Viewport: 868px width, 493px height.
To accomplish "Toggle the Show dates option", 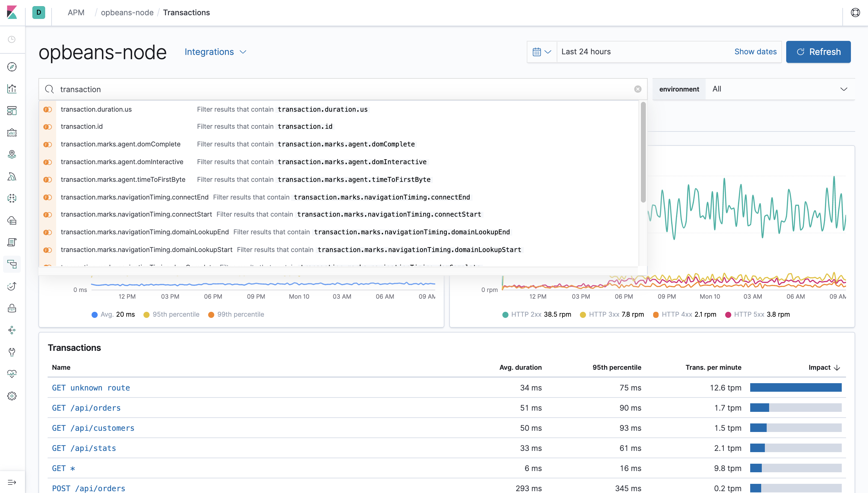I will coord(755,51).
